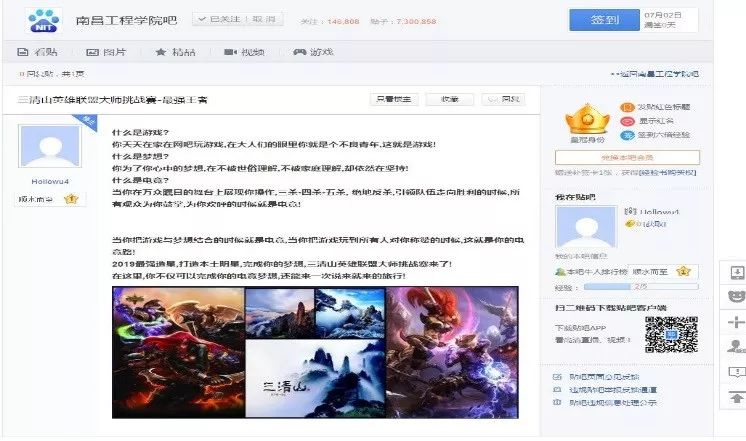The height and width of the screenshot is (441, 746).
Task: Click the red icon beside 显示红名
Action: tap(628, 121)
